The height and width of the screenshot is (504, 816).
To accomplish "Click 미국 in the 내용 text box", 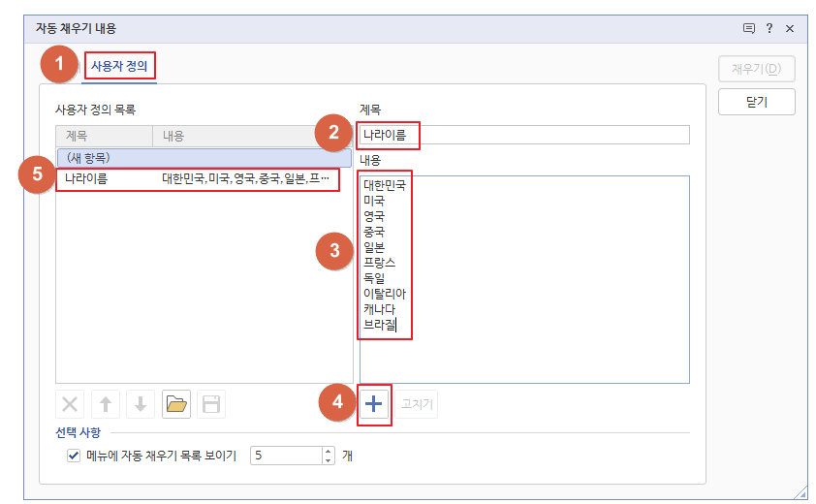I will tap(374, 201).
